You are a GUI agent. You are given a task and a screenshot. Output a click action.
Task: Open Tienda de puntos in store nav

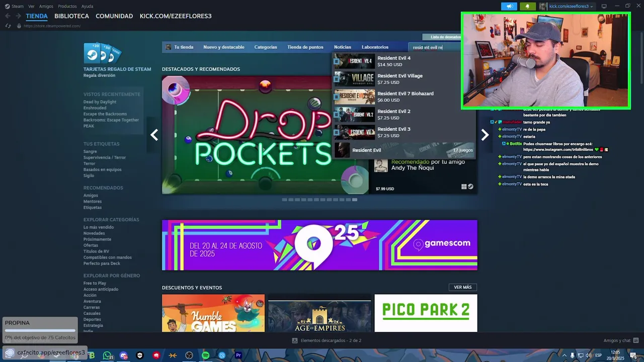pos(305,47)
